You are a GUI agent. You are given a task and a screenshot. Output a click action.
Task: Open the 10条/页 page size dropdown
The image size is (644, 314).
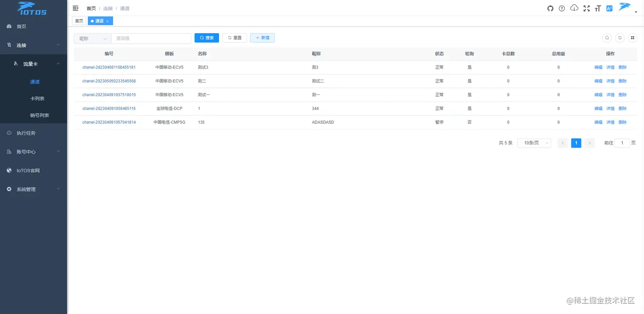(534, 143)
